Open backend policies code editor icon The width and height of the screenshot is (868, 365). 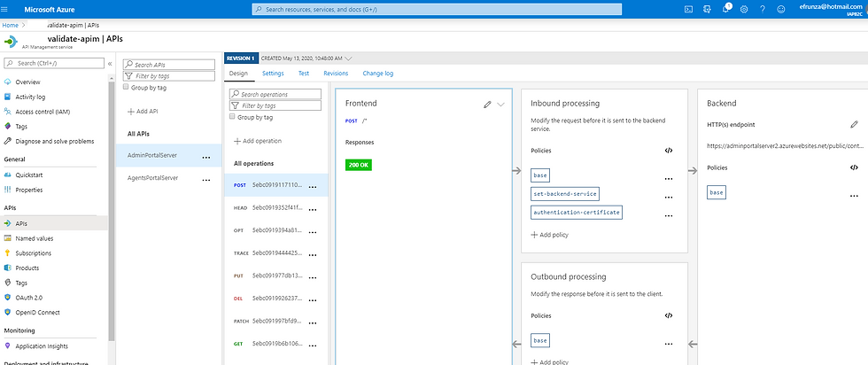point(854,167)
